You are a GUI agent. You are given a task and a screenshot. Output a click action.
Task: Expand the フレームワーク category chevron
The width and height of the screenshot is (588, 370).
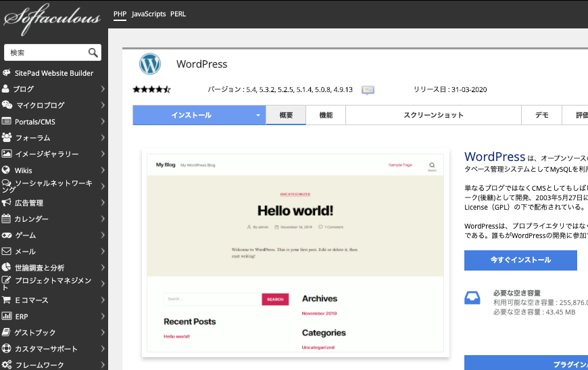click(x=102, y=365)
